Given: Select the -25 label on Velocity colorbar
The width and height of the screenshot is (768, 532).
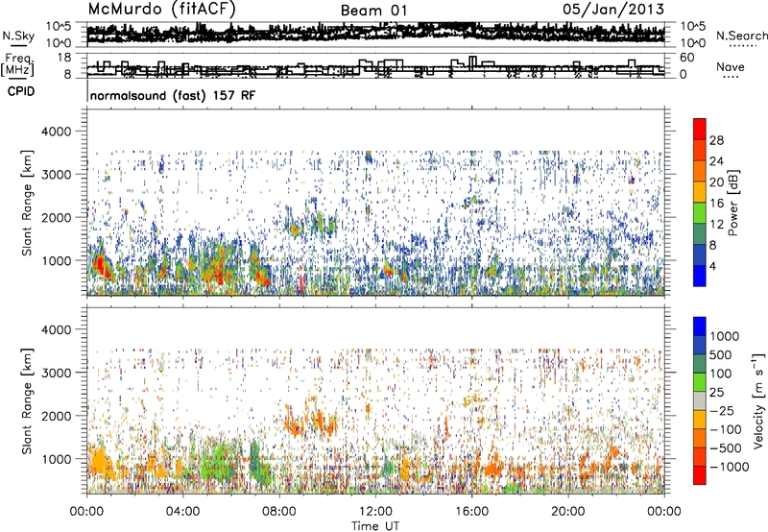Looking at the screenshot, I should [723, 411].
